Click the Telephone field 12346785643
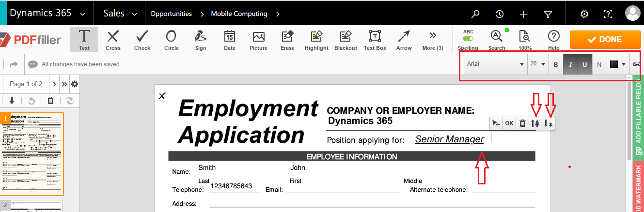The width and height of the screenshot is (644, 212). [x=231, y=186]
